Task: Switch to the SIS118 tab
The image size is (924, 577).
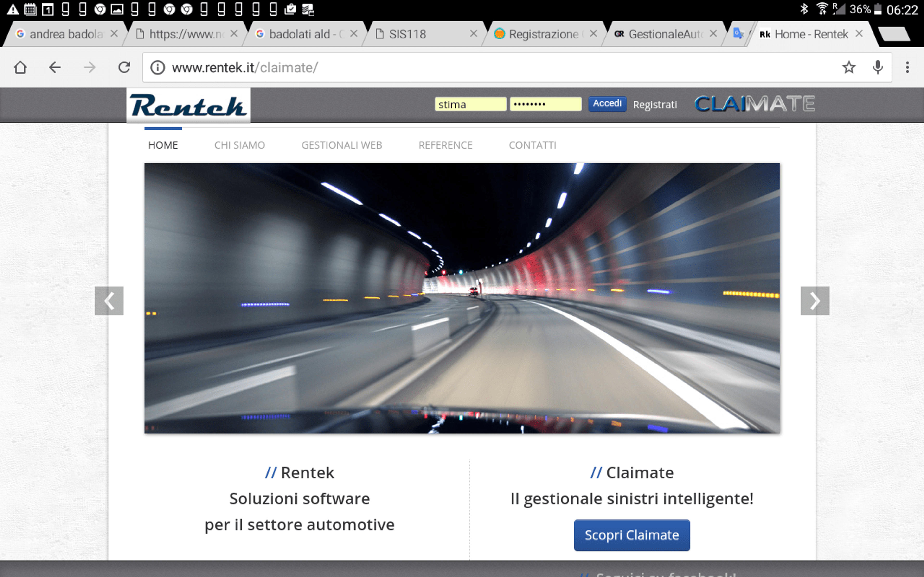Action: point(407,34)
